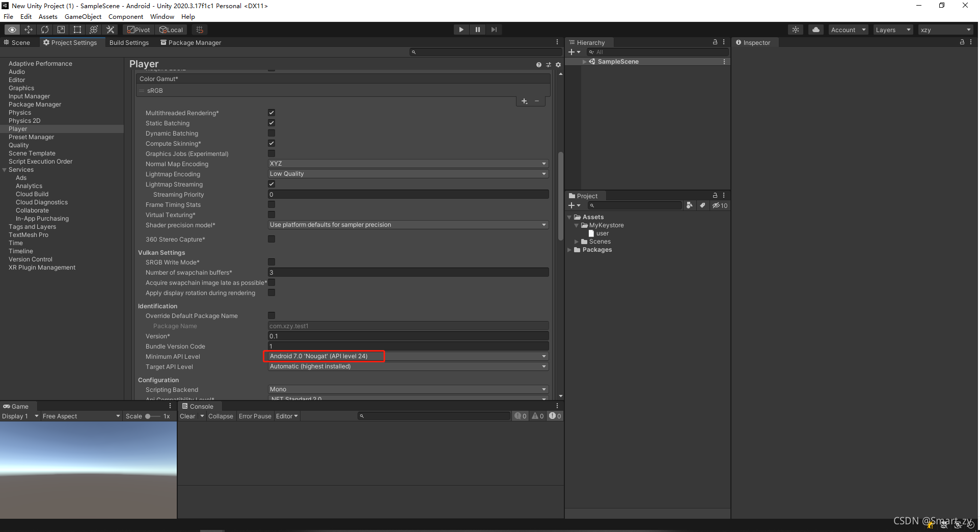This screenshot has width=980, height=532.
Task: Open Minimum API Level dropdown
Action: pyautogui.click(x=408, y=356)
